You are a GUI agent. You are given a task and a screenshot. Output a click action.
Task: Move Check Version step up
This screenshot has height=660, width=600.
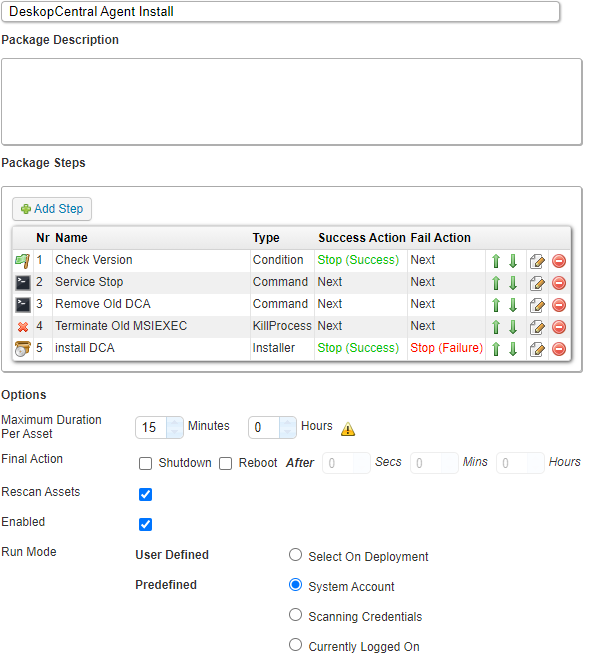[x=496, y=261]
